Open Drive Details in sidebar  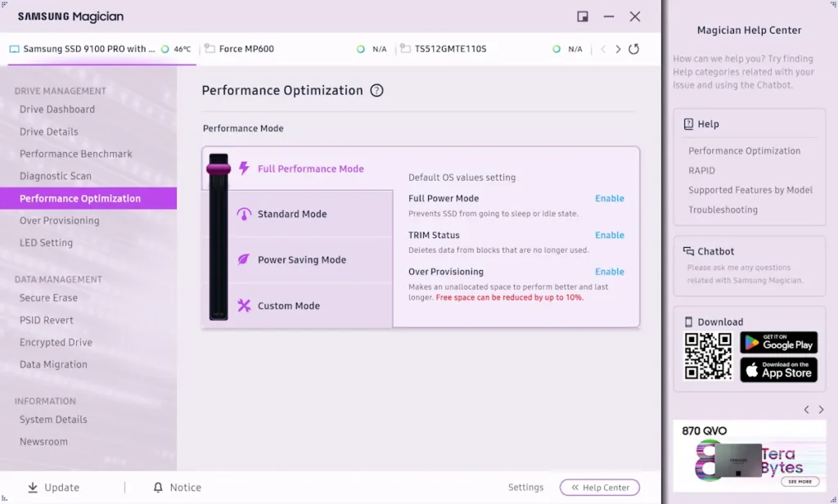click(x=48, y=132)
